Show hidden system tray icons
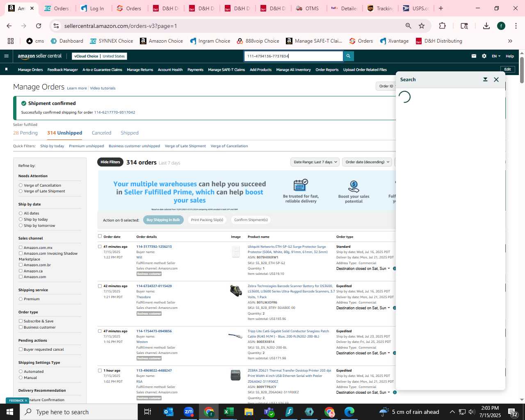The image size is (525, 420). pos(452,412)
